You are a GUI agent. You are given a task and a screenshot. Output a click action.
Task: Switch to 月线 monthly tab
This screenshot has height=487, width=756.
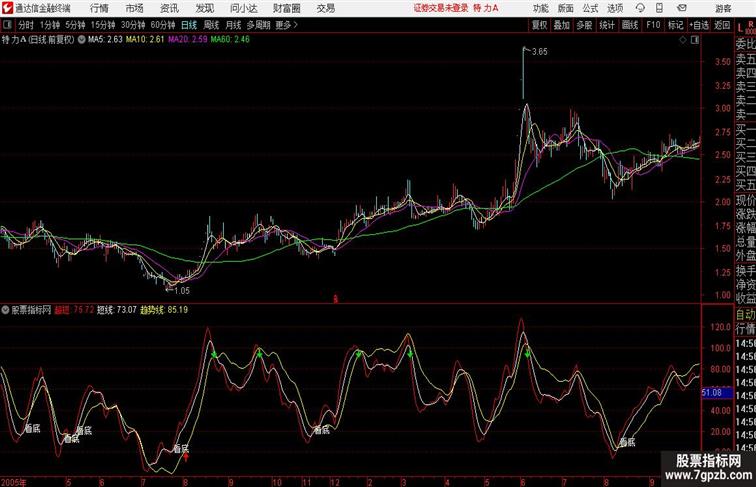tap(233, 25)
